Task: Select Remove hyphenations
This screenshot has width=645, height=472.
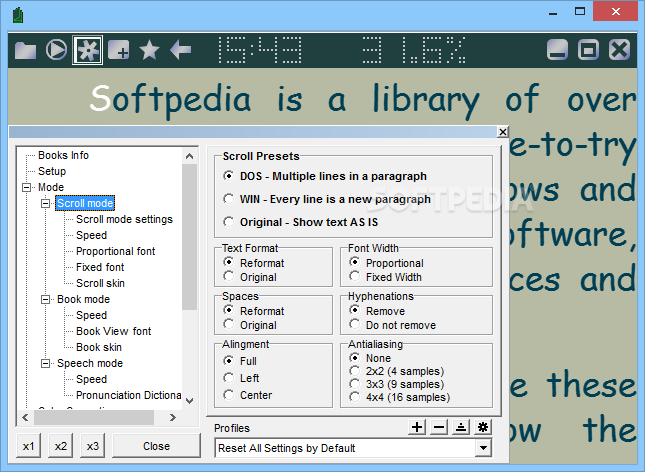Action: coord(377,311)
